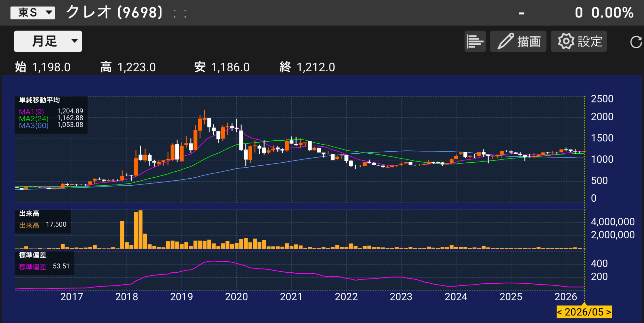Viewport: 644px width, 323px height.
Task: Click the 0.00% change percentage
Action: pos(613,13)
